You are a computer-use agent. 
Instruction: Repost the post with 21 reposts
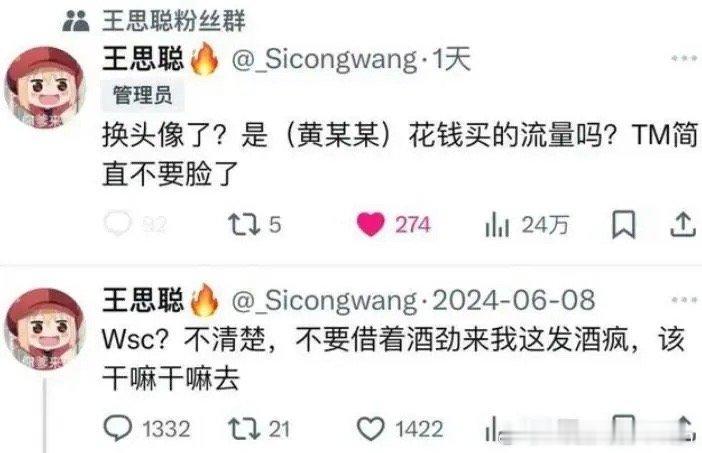pyautogui.click(x=244, y=429)
